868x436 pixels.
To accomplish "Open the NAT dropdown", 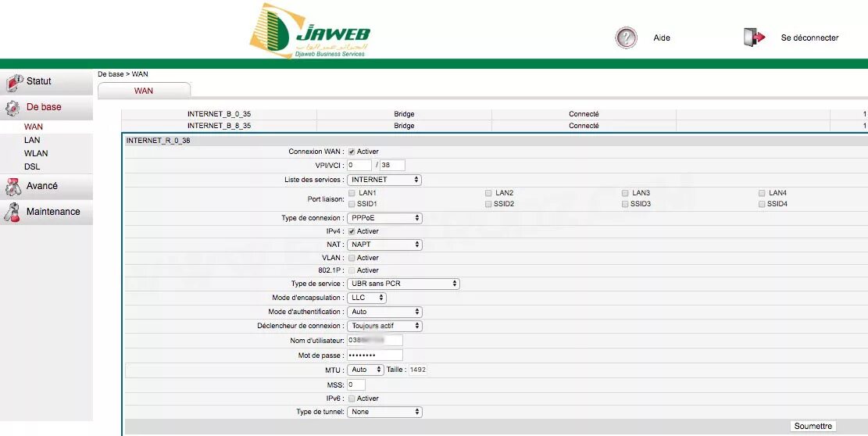I will coord(384,245).
